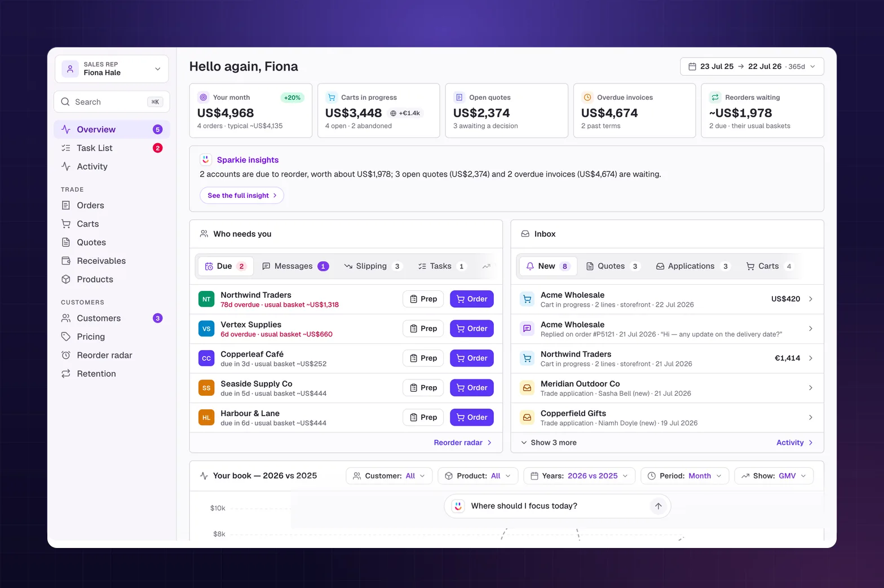Select the Applications tab in the Inbox
884x588 pixels.
click(x=692, y=266)
